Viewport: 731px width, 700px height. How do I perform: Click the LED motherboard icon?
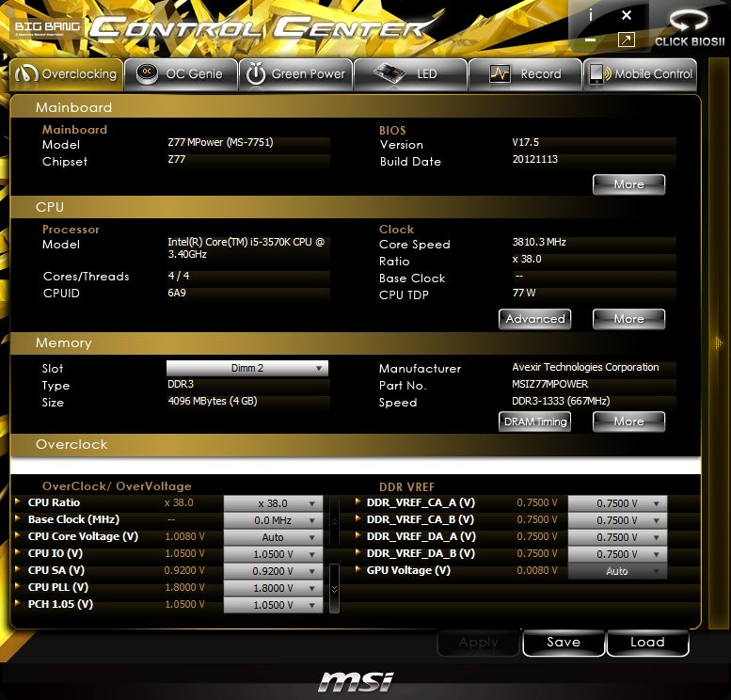(x=389, y=73)
